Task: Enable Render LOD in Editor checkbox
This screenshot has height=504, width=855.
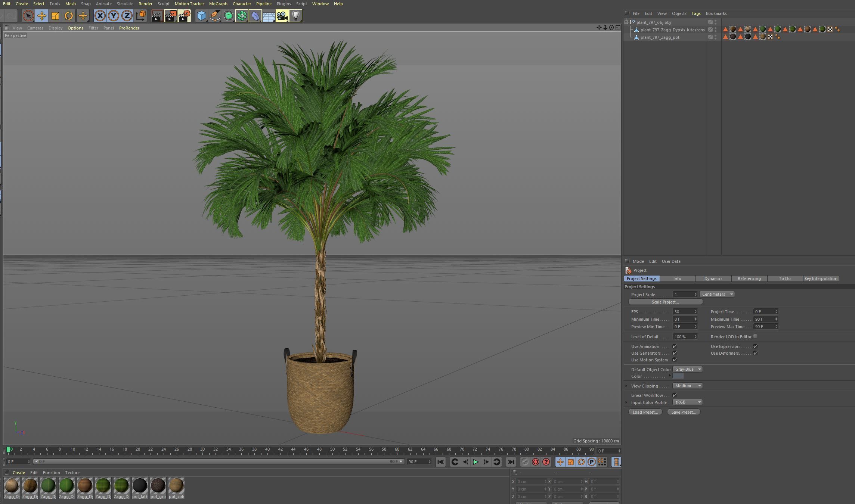Action: (x=755, y=336)
